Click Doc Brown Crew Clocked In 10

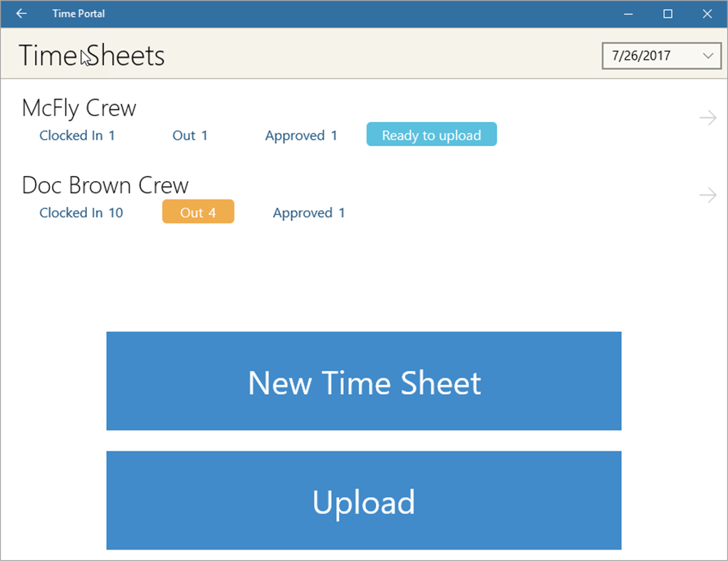[x=81, y=212]
